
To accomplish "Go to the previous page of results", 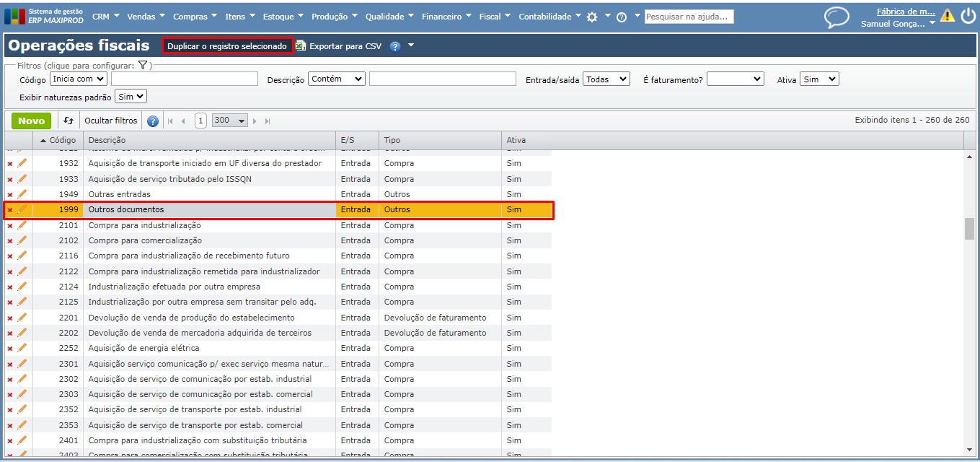I will (183, 121).
